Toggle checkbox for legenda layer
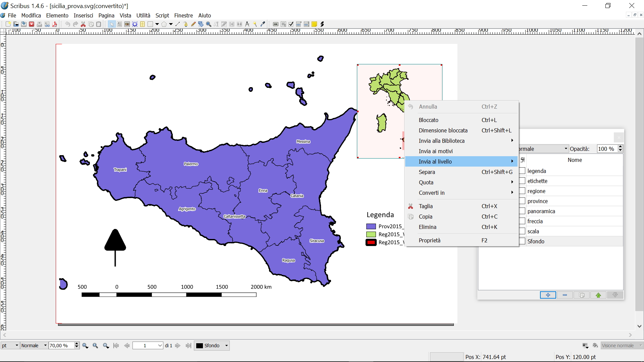 point(522,171)
